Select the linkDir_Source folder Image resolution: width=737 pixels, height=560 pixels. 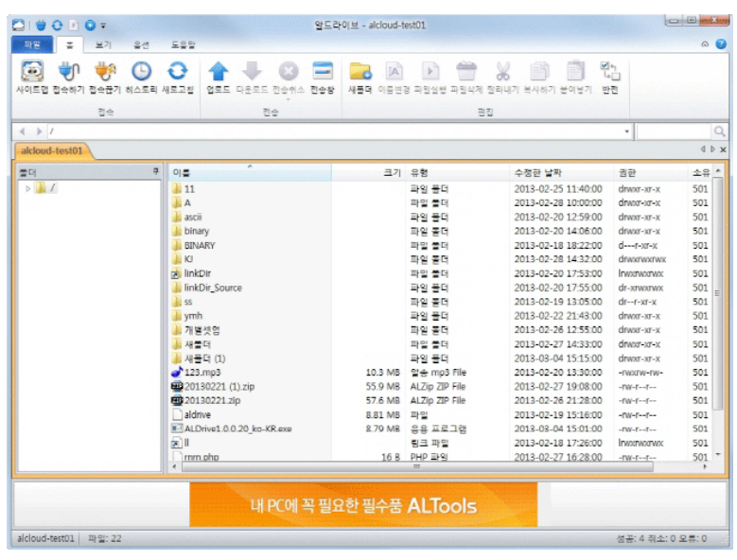tap(207, 288)
